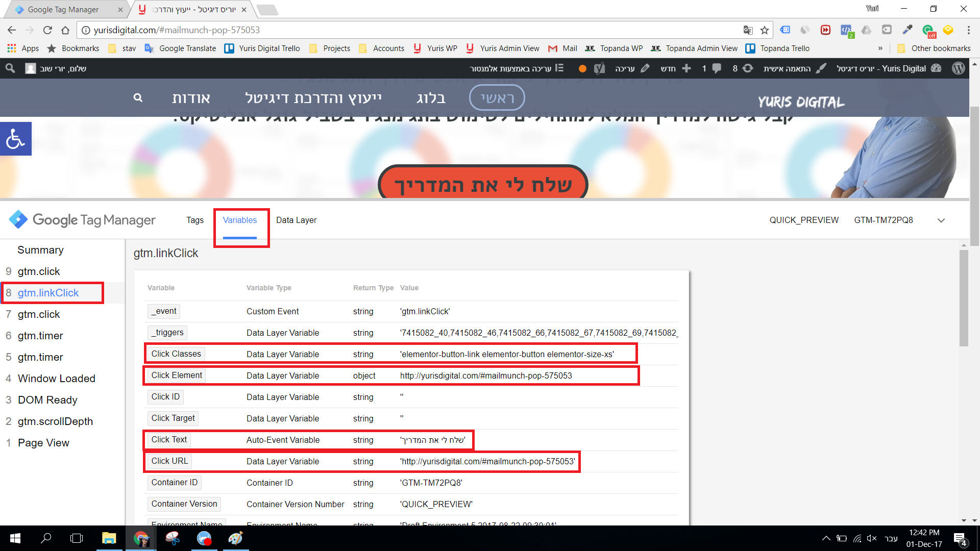Click the ad-blocker style red extension icon
This screenshot has width=980, height=551.
(x=825, y=30)
